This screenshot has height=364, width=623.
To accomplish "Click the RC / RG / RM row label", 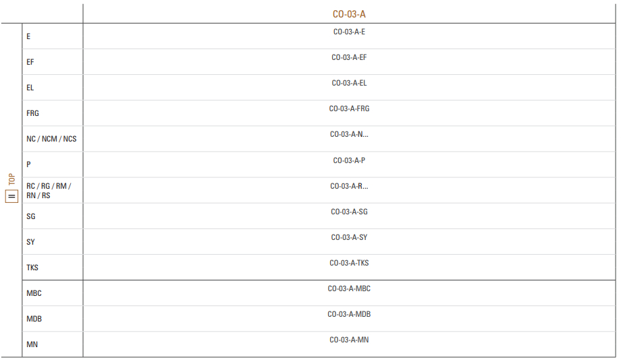I will coord(49,191).
